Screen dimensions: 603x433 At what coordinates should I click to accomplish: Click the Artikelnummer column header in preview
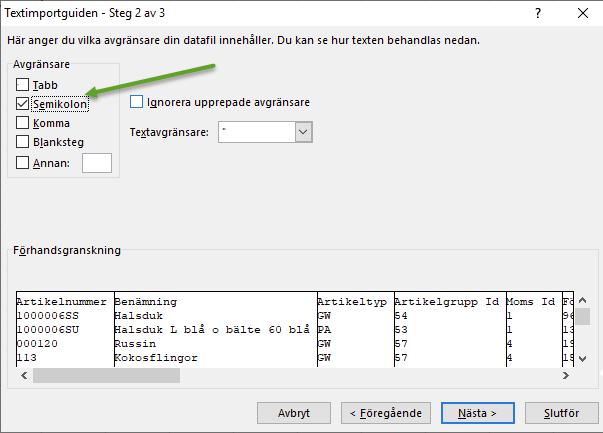pyautogui.click(x=62, y=301)
